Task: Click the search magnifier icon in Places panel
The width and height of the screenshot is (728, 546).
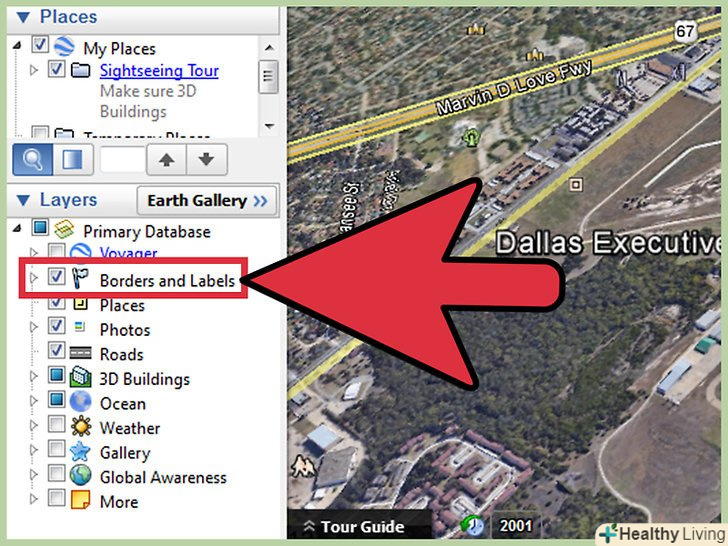Action: (32, 159)
